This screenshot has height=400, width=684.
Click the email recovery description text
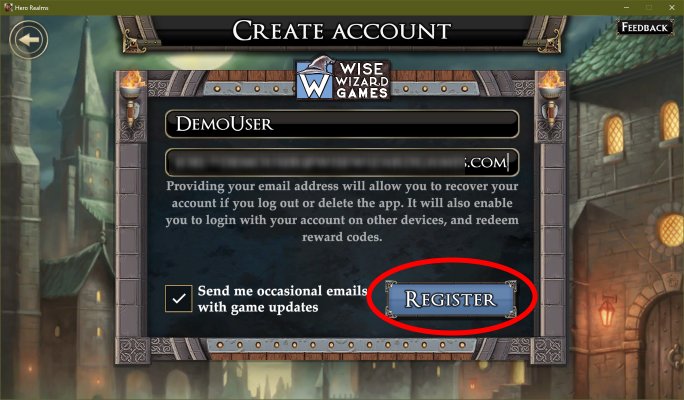coord(342,212)
